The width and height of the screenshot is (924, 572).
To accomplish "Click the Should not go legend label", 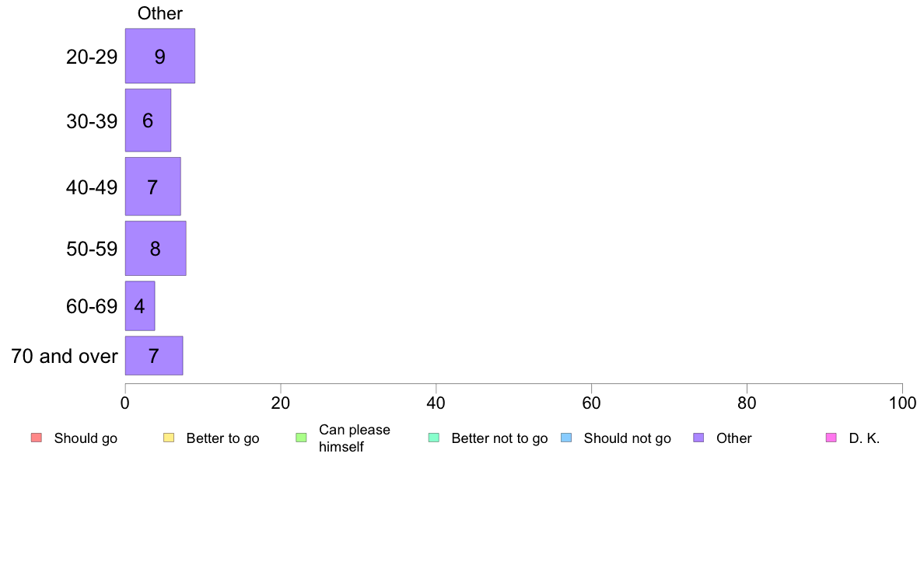I will 627,438.
